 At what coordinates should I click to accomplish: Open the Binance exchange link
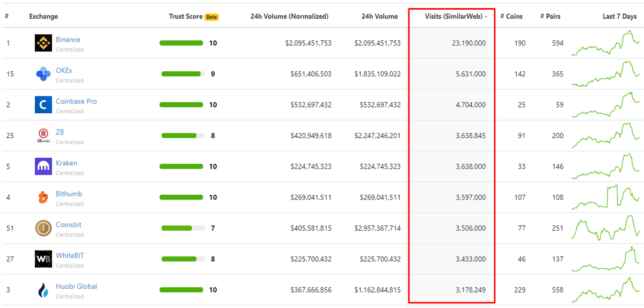pos(68,40)
